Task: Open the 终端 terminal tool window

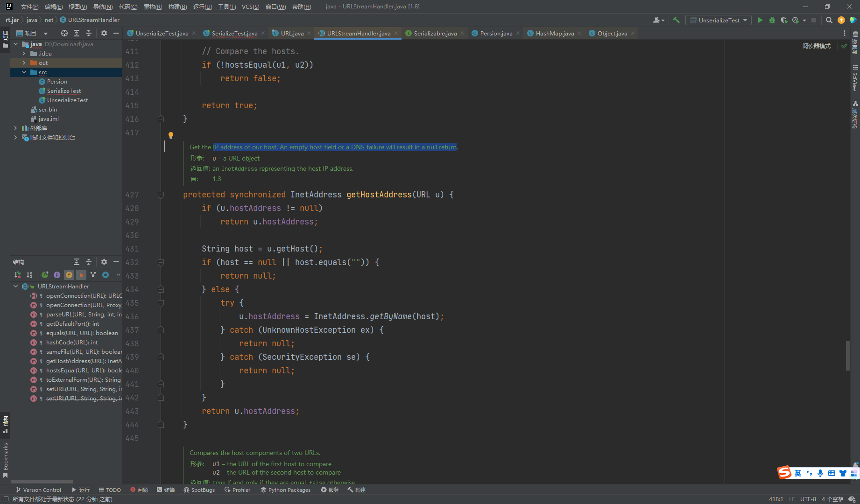Action: click(166, 490)
